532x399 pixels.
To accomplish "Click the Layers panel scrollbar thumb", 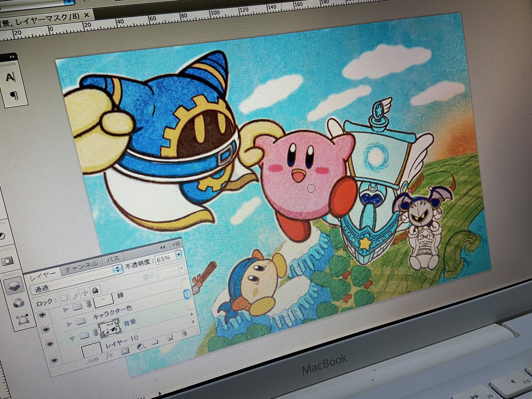I will pyautogui.click(x=187, y=294).
